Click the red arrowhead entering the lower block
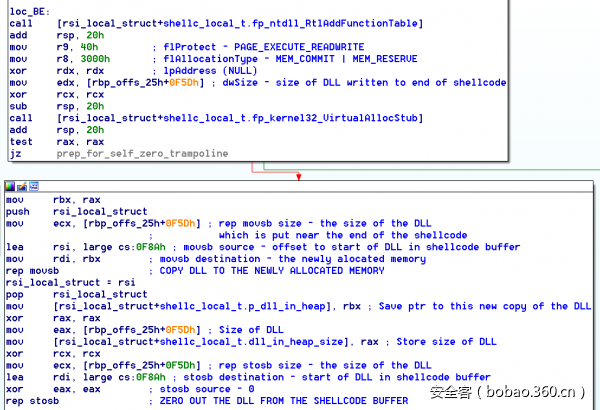The width and height of the screenshot is (600, 410). [298, 176]
